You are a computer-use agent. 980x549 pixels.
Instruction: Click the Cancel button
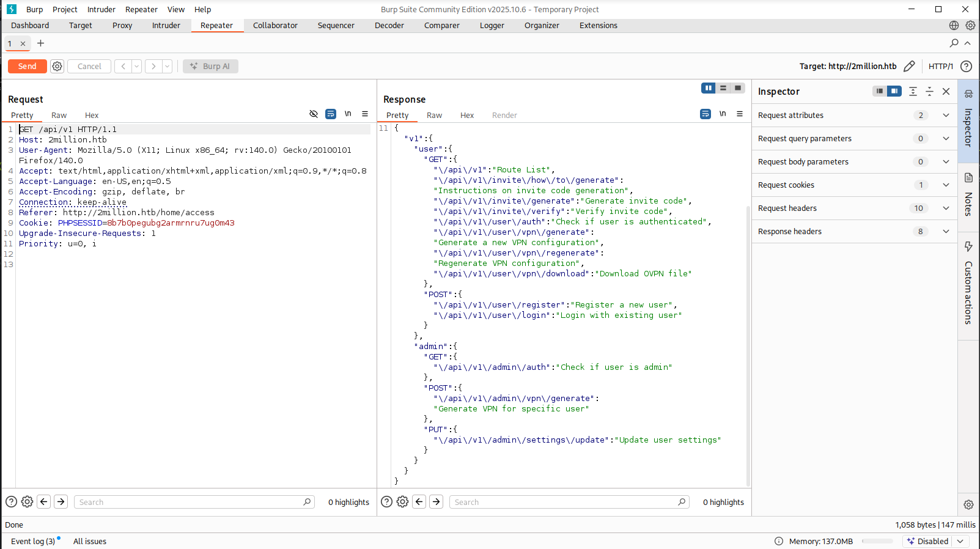point(89,66)
